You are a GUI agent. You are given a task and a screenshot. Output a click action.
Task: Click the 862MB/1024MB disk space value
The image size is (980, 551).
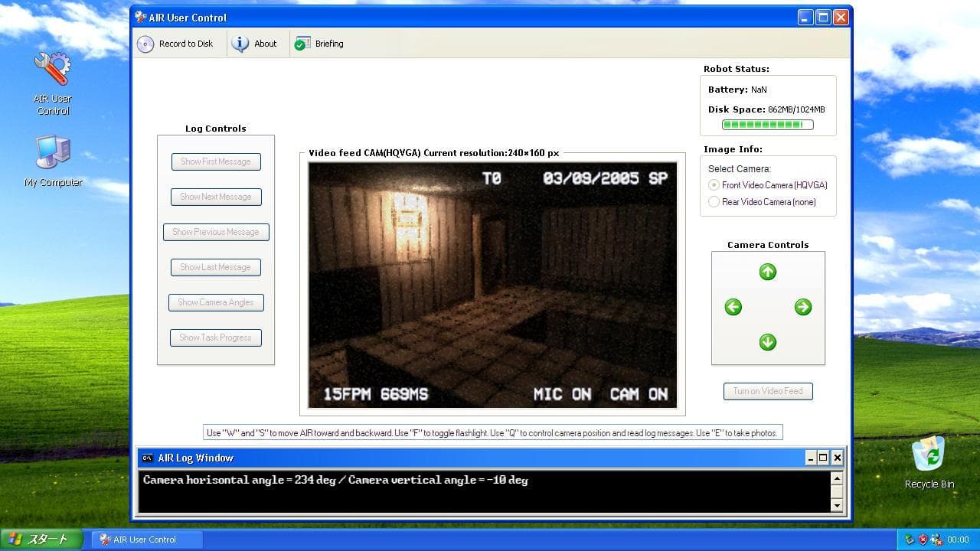(796, 109)
